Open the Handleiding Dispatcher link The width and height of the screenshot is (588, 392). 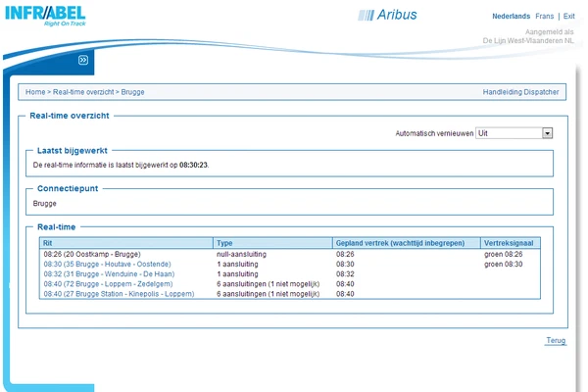click(x=520, y=92)
